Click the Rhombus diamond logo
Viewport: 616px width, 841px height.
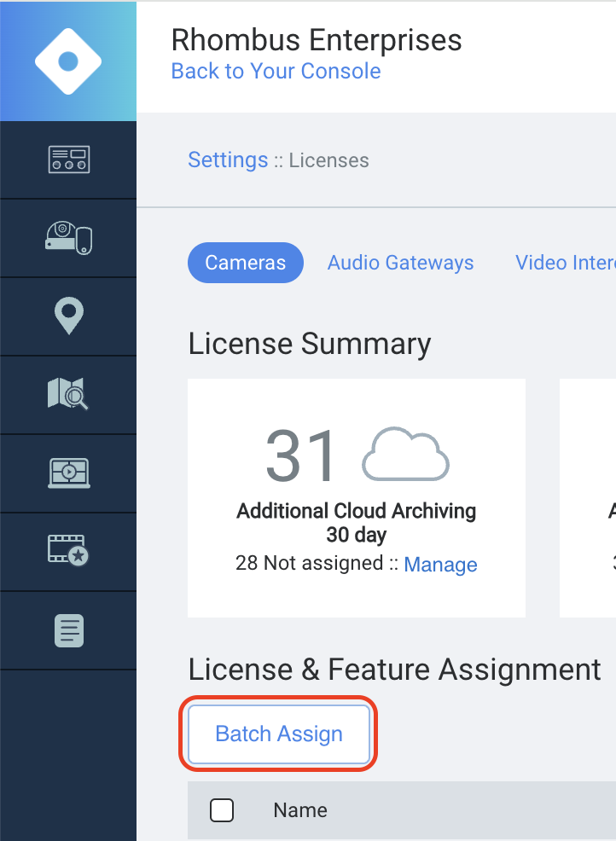tap(68, 61)
